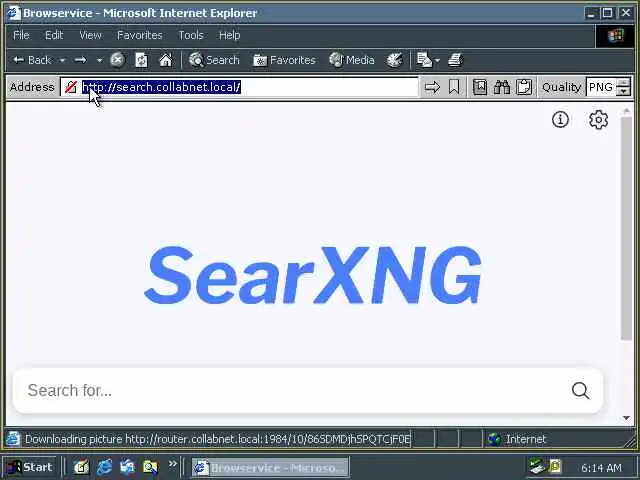Open the Forward history dropdown arrow

point(99,60)
